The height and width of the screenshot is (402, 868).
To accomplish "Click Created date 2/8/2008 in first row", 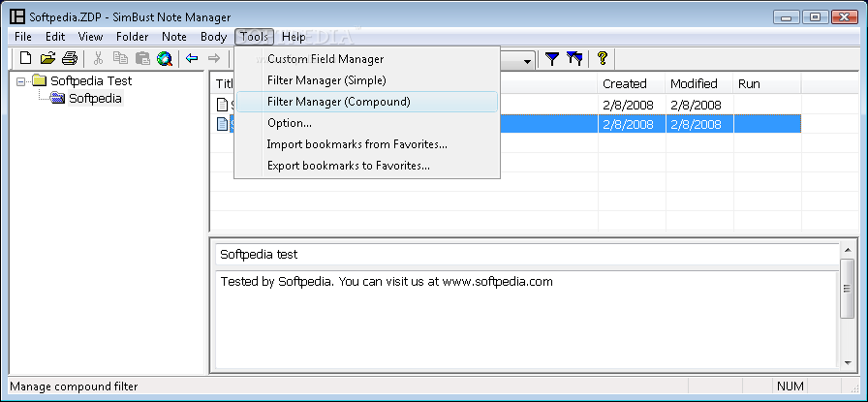I will tap(629, 105).
